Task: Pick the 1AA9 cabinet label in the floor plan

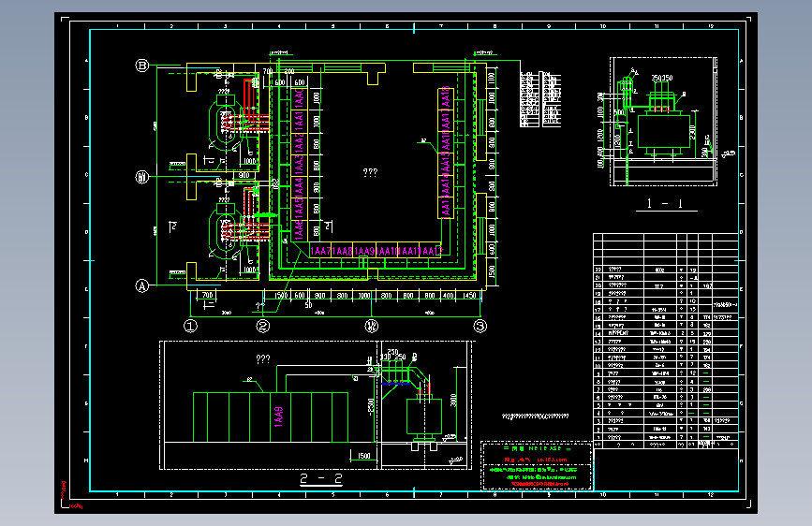Action: point(364,251)
